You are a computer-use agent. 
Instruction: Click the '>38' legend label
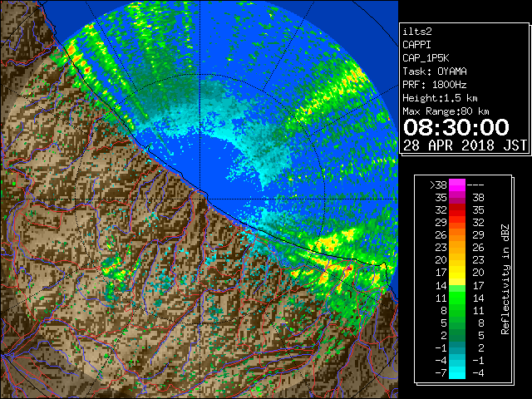click(438, 185)
